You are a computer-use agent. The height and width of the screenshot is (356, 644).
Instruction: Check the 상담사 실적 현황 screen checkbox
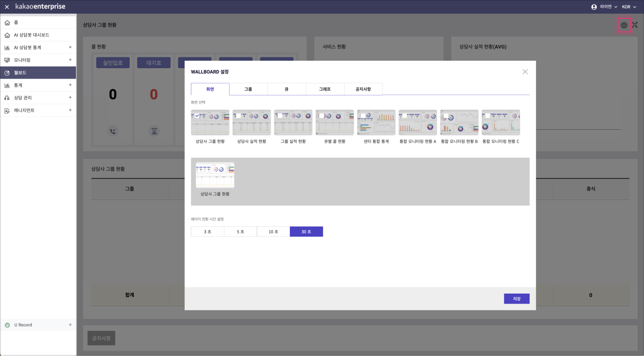tap(238, 116)
